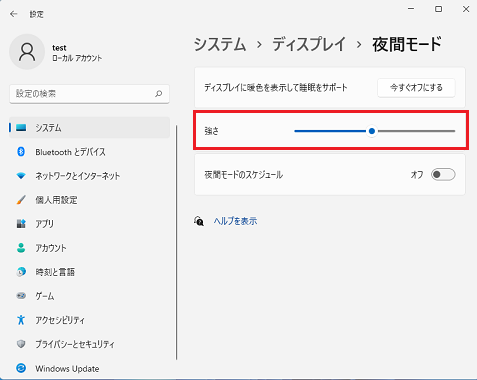Click the プライバシーとセキュリティ shield icon
477x380 pixels.
[21, 344]
